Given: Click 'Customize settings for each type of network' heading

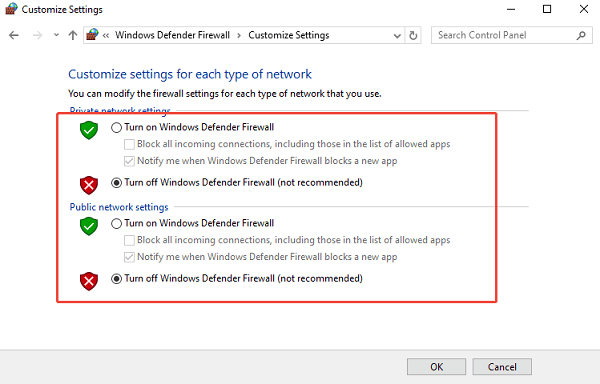Looking at the screenshot, I should (190, 74).
